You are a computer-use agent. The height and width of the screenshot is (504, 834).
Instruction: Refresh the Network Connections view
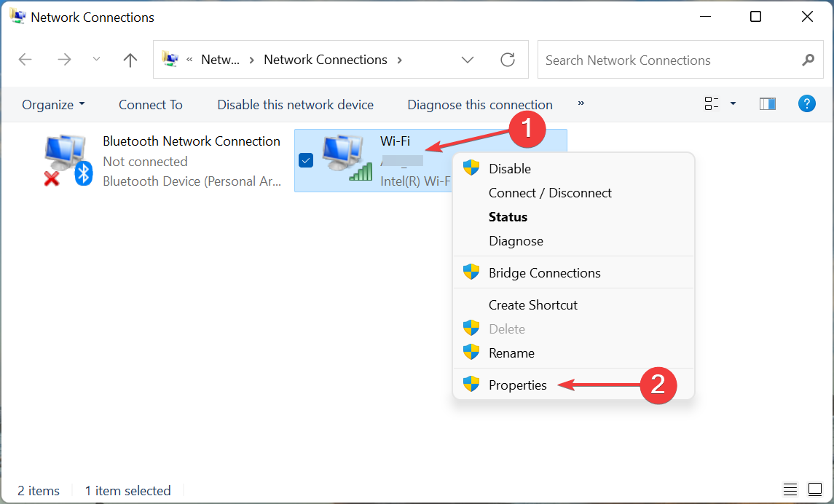(x=507, y=60)
